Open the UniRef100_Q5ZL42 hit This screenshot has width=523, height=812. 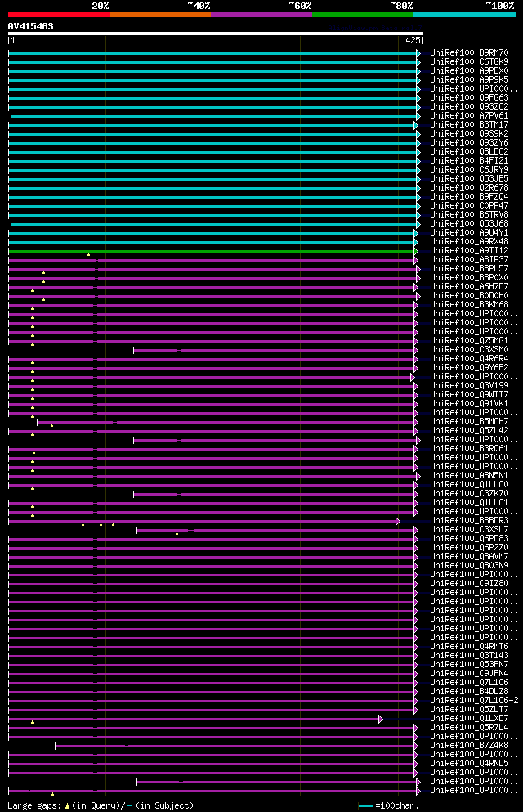[x=469, y=430]
